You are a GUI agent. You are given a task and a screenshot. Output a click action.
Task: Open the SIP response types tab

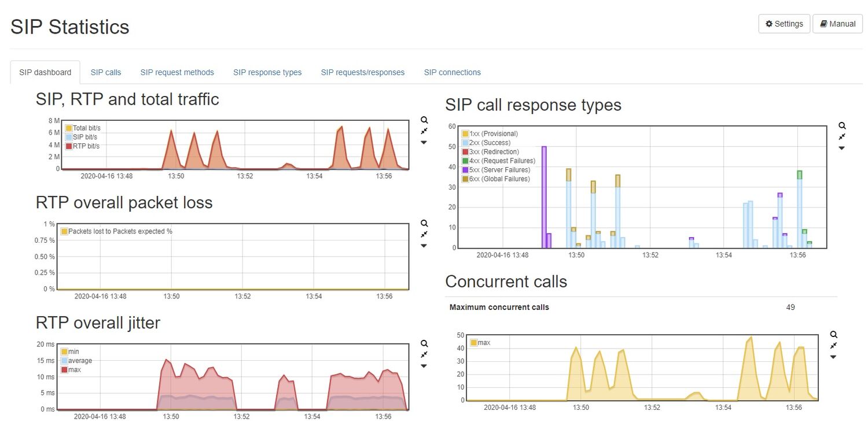click(267, 72)
